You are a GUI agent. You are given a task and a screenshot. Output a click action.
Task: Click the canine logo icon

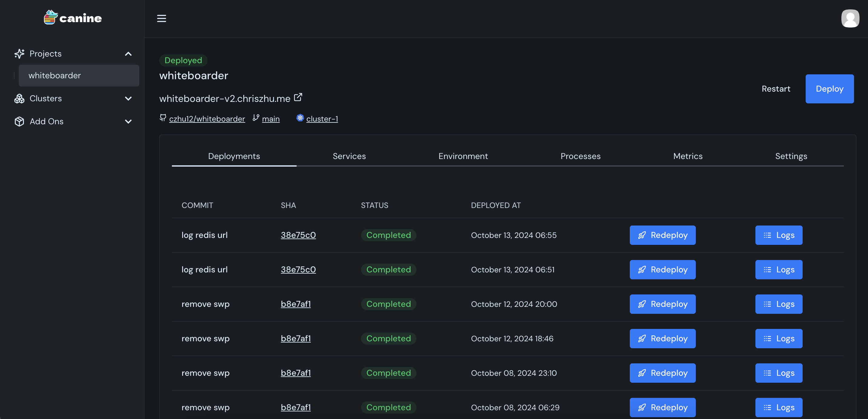coord(51,17)
